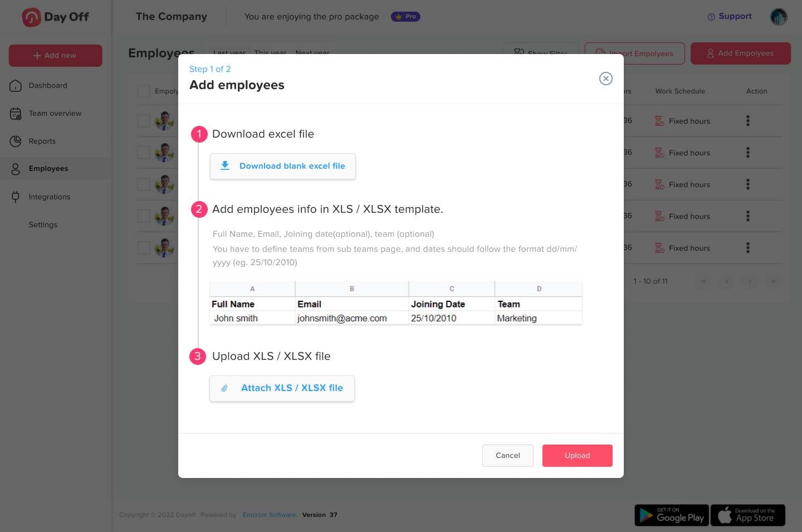Open first row action menu

pos(748,121)
